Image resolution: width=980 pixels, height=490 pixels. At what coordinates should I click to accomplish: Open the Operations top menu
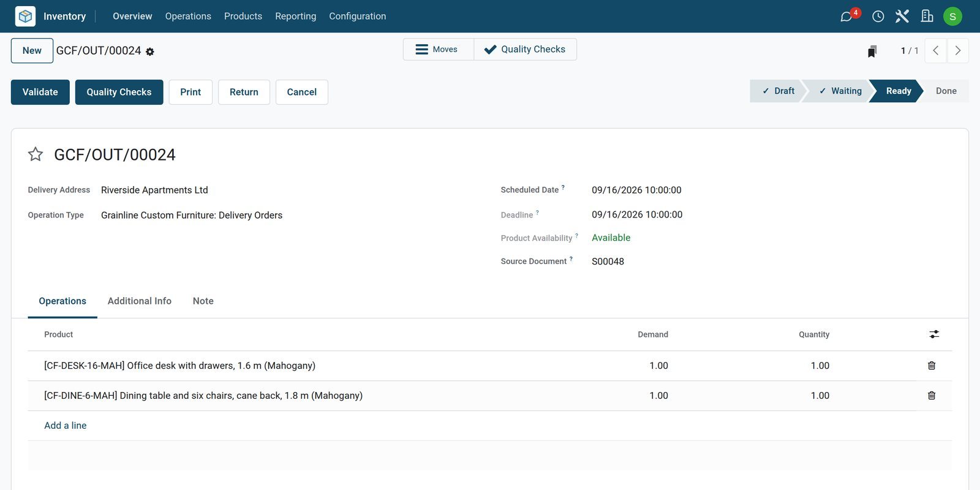click(x=188, y=17)
